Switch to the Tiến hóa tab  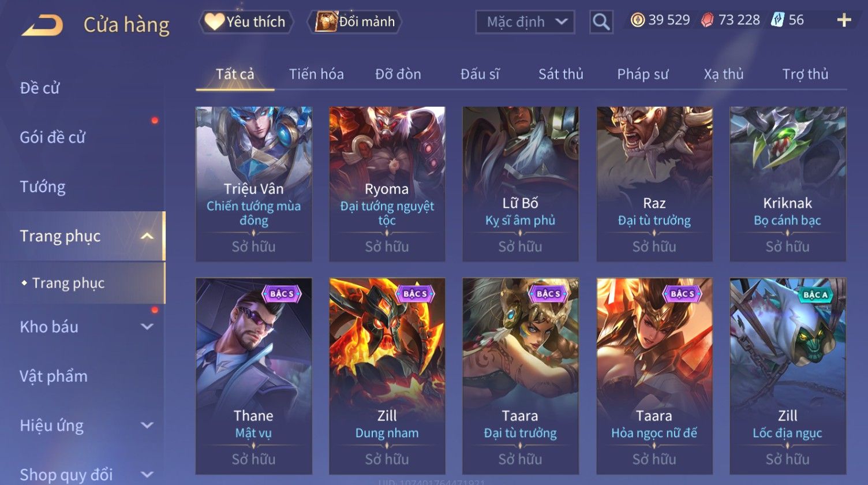316,74
